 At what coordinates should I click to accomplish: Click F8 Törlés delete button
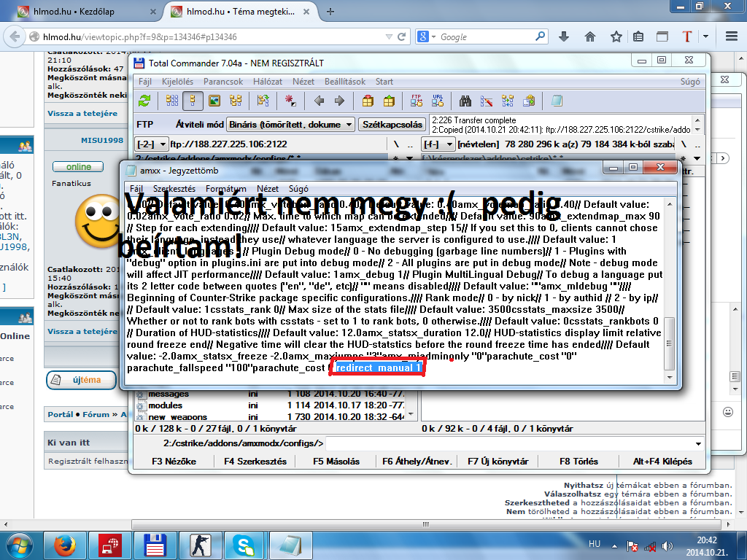click(578, 461)
